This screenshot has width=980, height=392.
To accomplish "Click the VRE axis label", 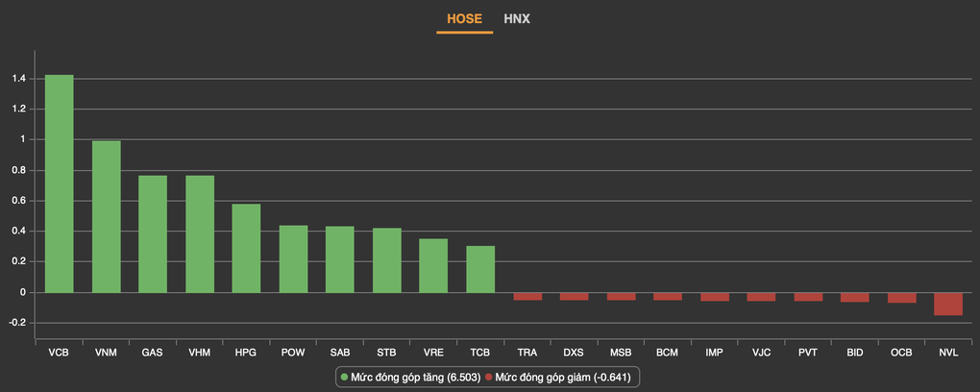I will pos(433,353).
